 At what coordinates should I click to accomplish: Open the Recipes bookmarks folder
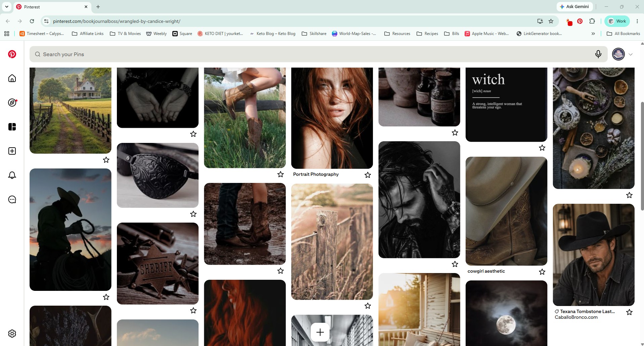(427, 34)
